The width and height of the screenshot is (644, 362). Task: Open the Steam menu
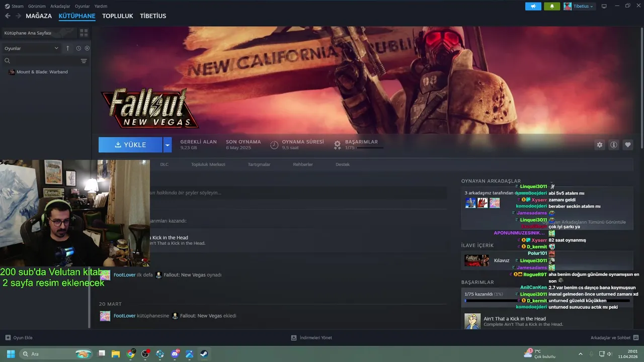(x=14, y=6)
